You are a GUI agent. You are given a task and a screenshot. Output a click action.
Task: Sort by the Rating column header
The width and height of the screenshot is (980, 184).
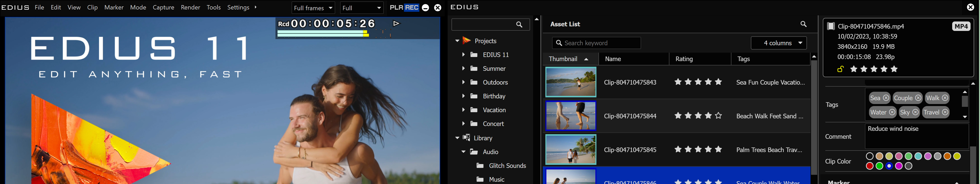(x=700, y=59)
